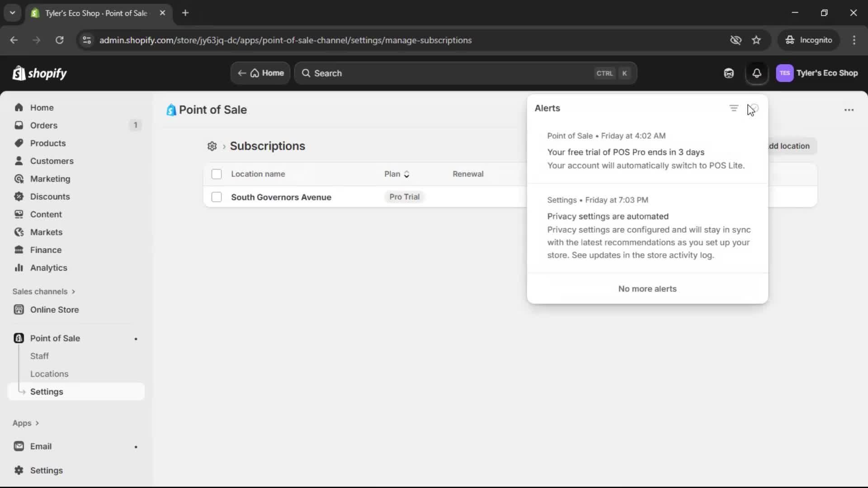Image resolution: width=868 pixels, height=488 pixels.
Task: Click the search magnifier in top bar
Action: click(x=307, y=73)
